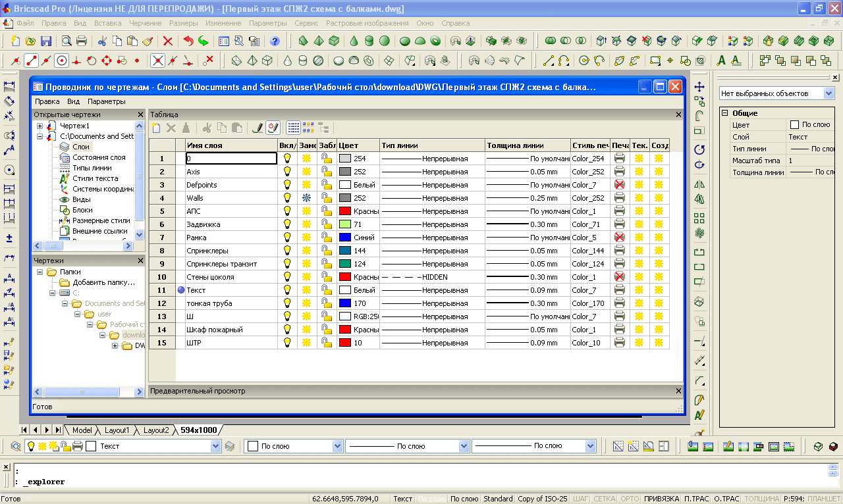Select the center snap circle icon

[62, 61]
